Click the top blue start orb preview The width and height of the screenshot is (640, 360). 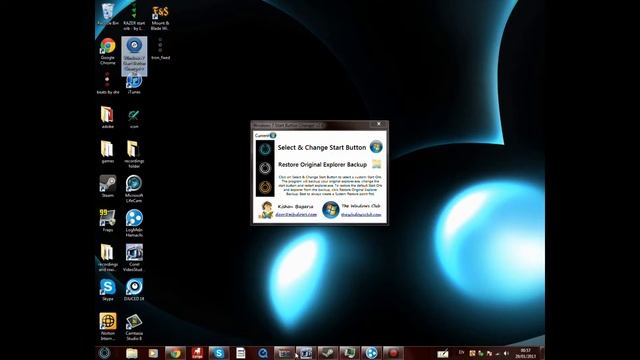265,149
